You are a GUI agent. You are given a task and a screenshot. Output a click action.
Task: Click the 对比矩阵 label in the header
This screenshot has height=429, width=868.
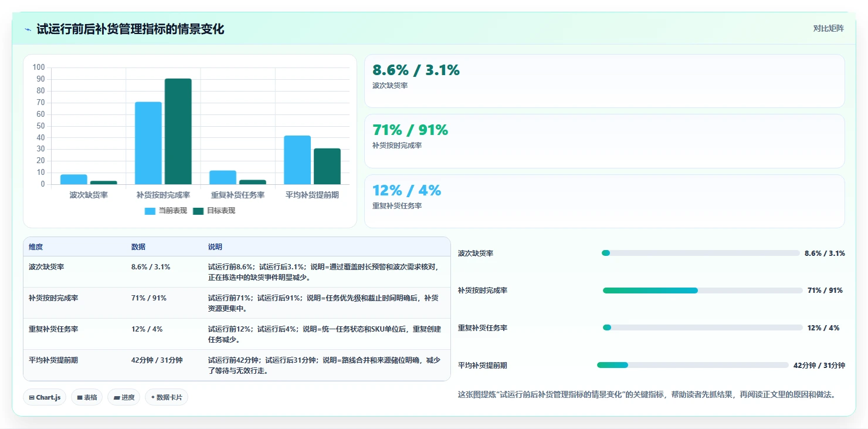coord(828,29)
